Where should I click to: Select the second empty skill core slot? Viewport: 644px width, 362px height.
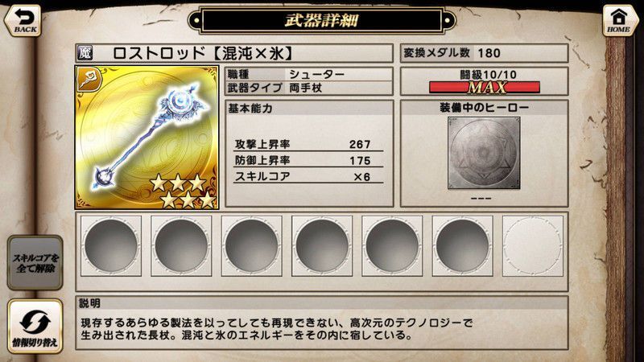tap(181, 246)
